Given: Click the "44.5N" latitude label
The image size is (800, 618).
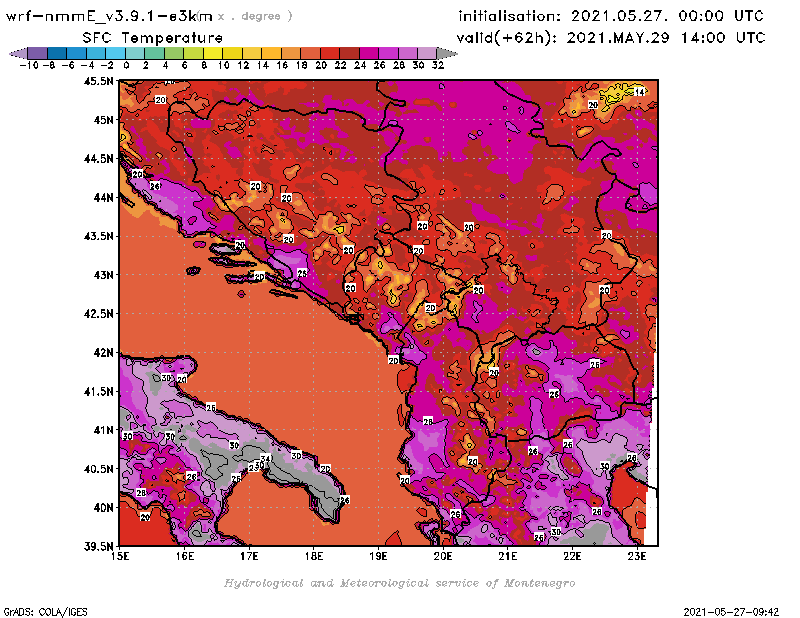Looking at the screenshot, I should point(99,159).
